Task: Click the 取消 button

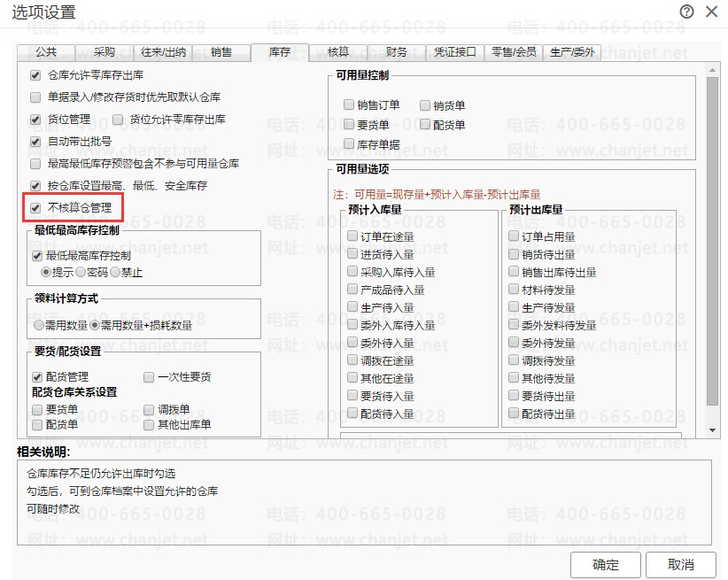Action: click(x=681, y=565)
